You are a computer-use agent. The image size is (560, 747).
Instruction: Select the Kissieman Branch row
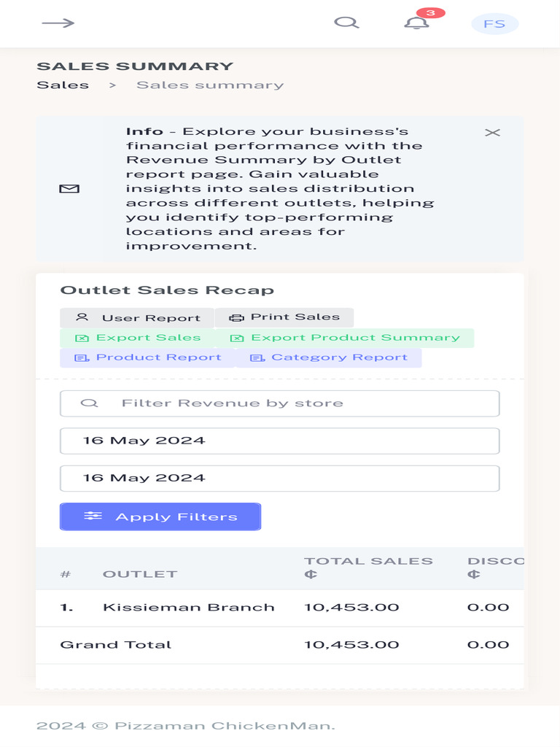[x=279, y=608]
